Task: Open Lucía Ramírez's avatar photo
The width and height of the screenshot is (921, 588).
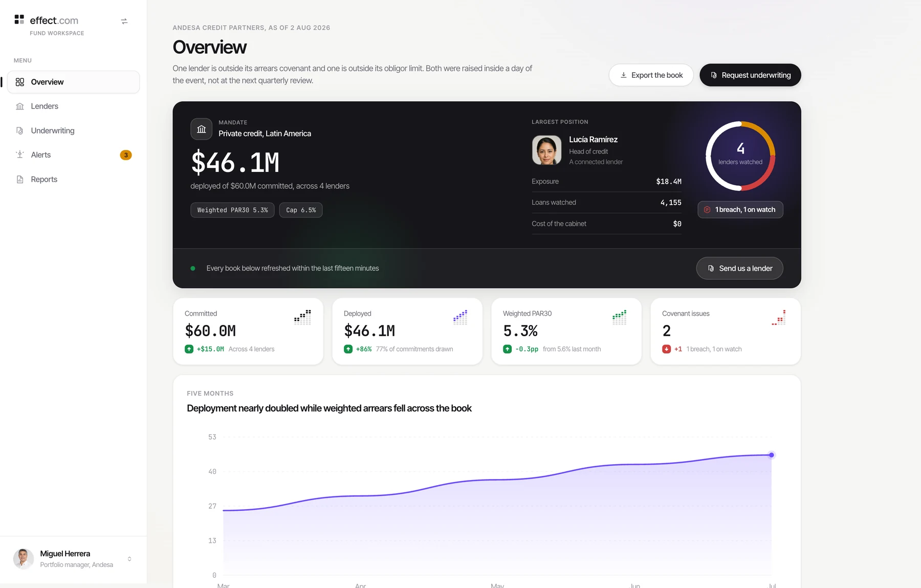Action: point(547,150)
